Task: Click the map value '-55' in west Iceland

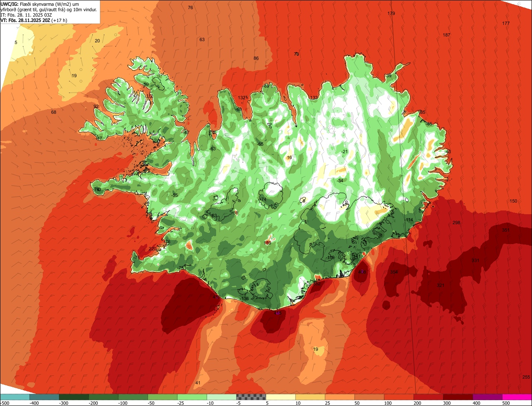Action: (x=175, y=195)
